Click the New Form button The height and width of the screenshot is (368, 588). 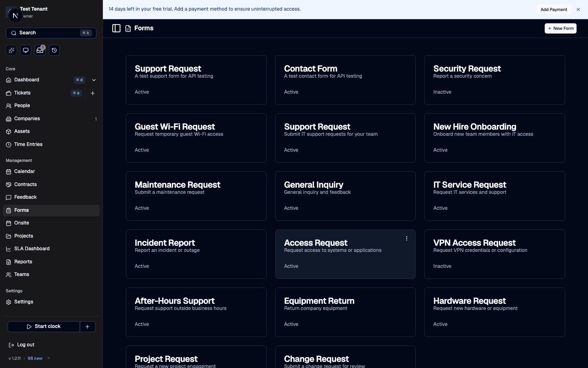tap(560, 28)
